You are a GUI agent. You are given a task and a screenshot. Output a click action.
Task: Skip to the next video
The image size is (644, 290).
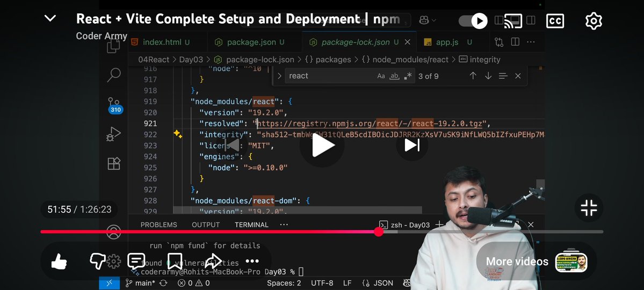[412, 145]
